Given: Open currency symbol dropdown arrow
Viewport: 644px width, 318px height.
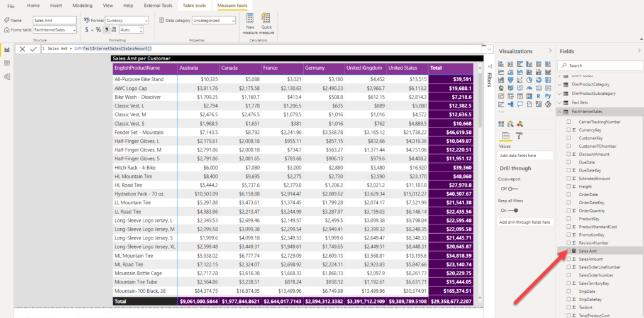Looking at the screenshot, I should click(x=92, y=30).
